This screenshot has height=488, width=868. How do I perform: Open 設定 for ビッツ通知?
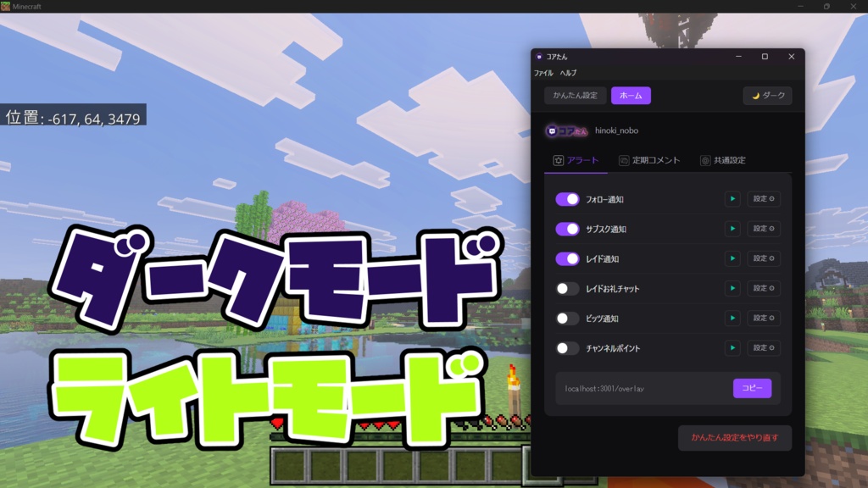[764, 319]
